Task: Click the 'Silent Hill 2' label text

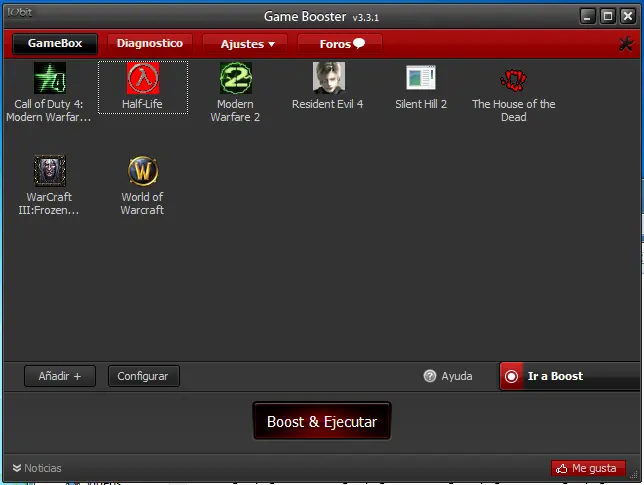Action: [x=421, y=104]
